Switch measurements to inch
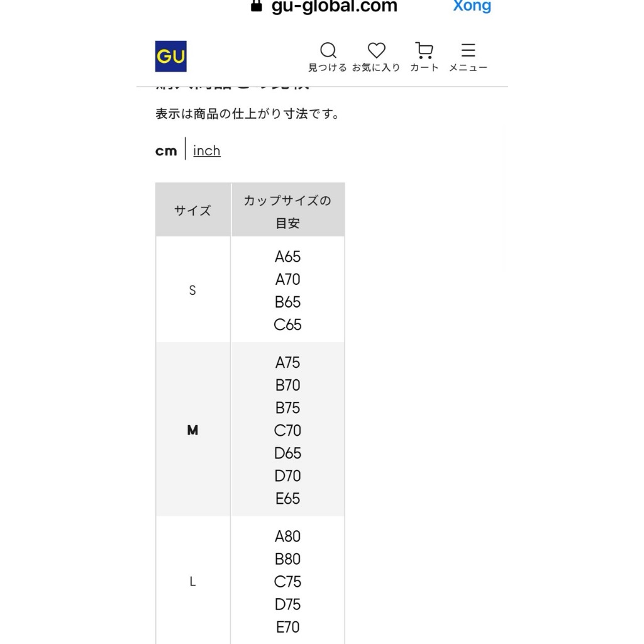The image size is (644, 644). click(x=207, y=151)
